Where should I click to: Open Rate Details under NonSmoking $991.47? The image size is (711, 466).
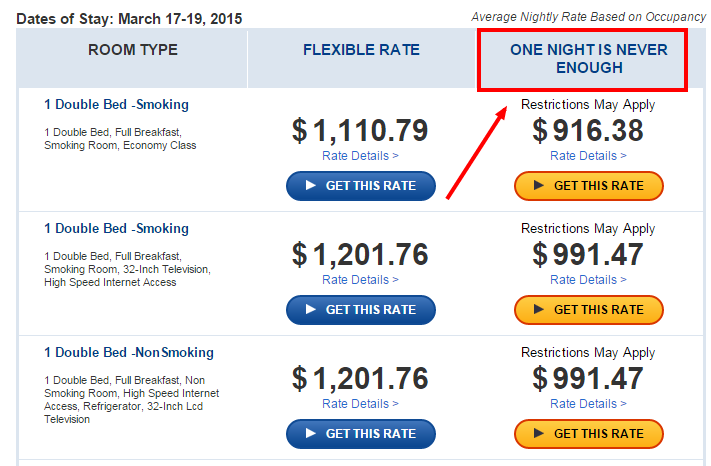pos(589,403)
